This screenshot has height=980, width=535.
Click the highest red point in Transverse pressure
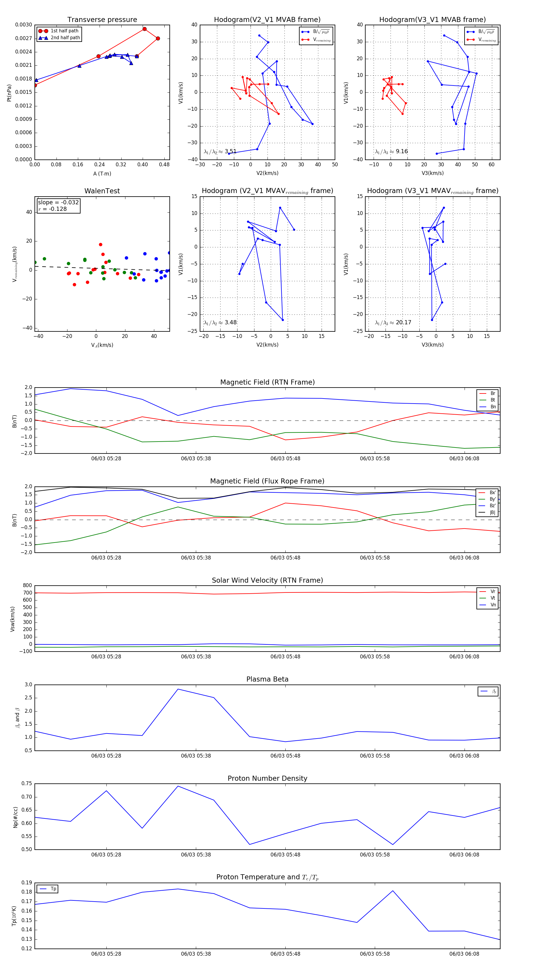[x=144, y=29]
